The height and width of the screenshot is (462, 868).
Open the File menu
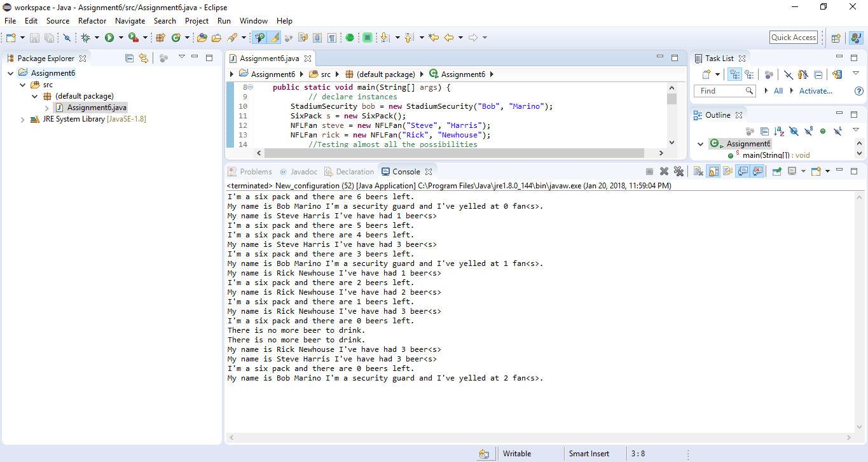[10, 21]
